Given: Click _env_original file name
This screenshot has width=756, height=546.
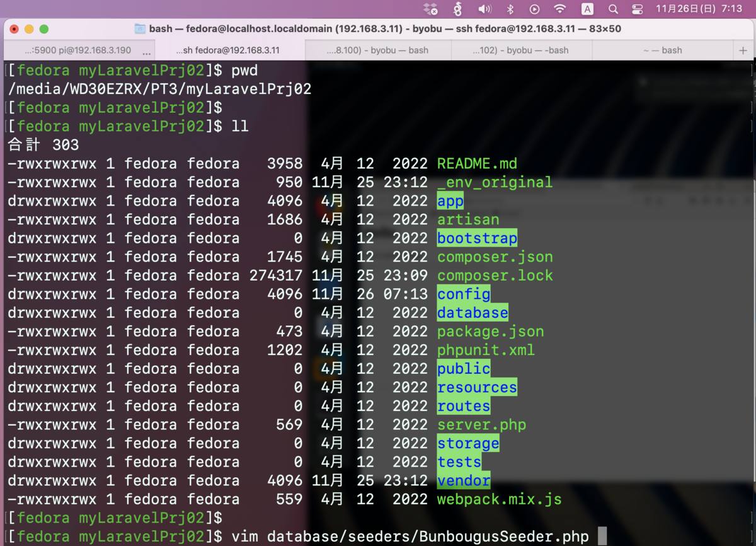Looking at the screenshot, I should click(495, 182).
